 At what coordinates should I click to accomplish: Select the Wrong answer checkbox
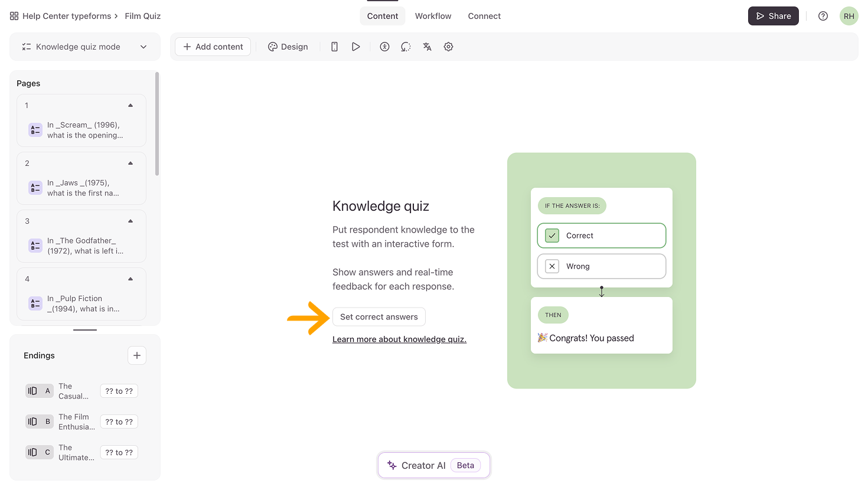pos(552,266)
